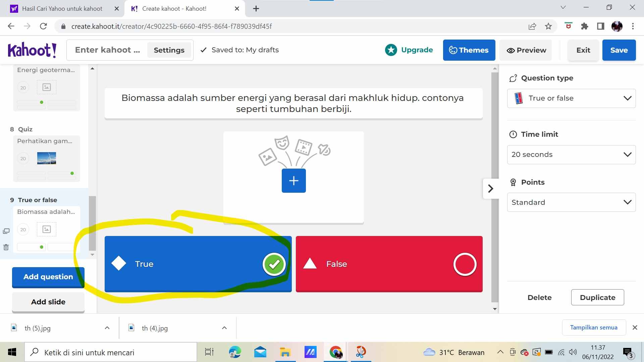Click the Windows search box
The image size is (644, 362).
pos(111,352)
